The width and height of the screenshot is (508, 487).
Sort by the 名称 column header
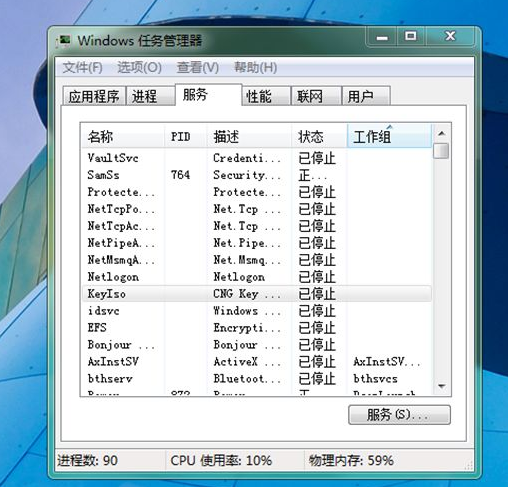click(123, 136)
